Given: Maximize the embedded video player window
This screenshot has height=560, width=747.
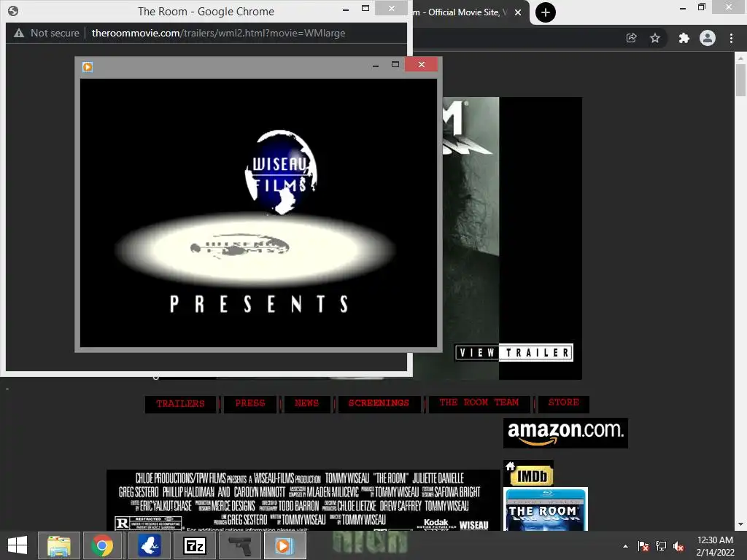Looking at the screenshot, I should (x=395, y=64).
